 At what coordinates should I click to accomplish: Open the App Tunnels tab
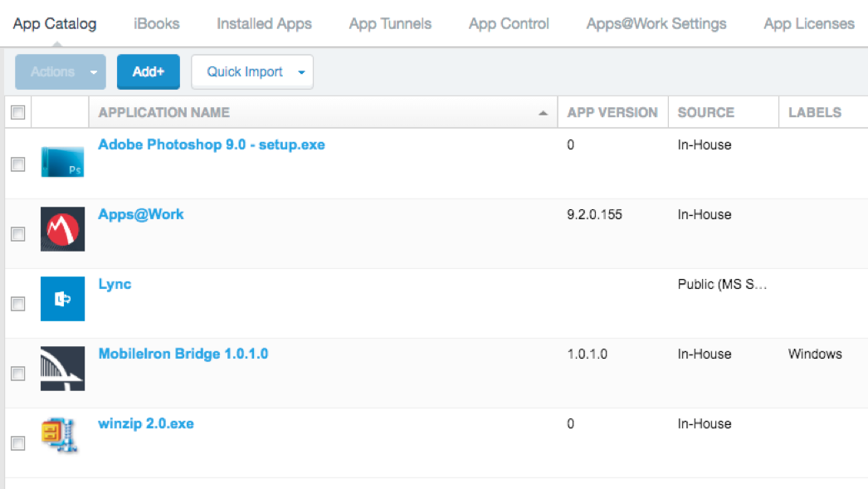coord(390,24)
